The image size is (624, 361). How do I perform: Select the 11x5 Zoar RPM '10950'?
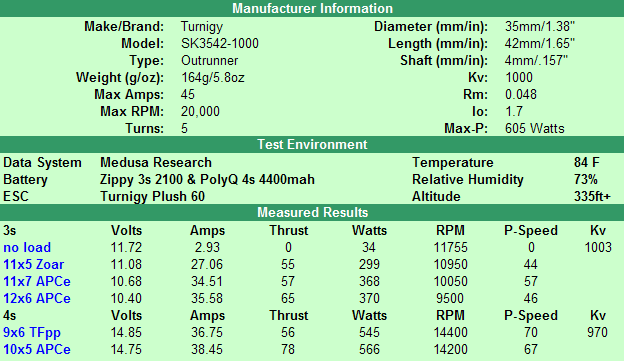(450, 265)
